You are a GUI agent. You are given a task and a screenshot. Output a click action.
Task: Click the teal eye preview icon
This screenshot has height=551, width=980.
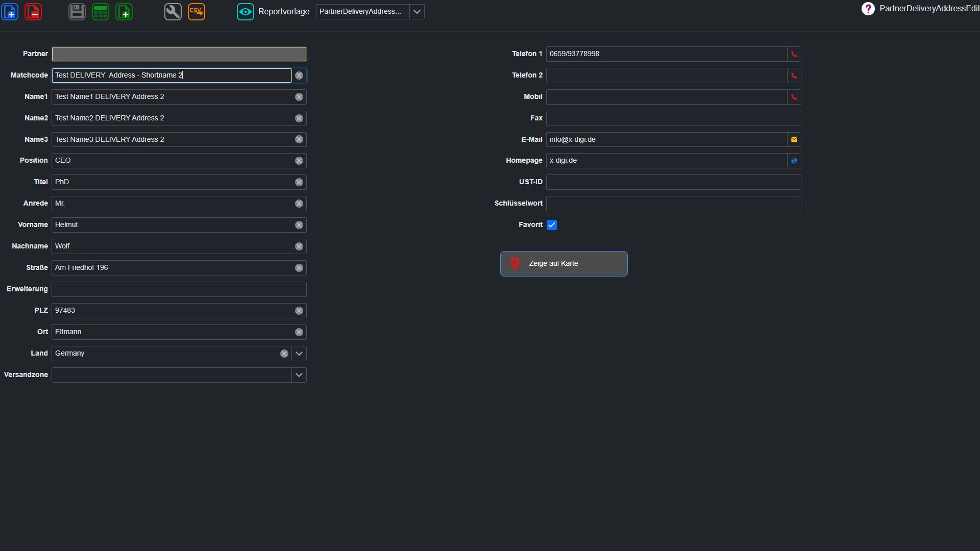coord(246,11)
